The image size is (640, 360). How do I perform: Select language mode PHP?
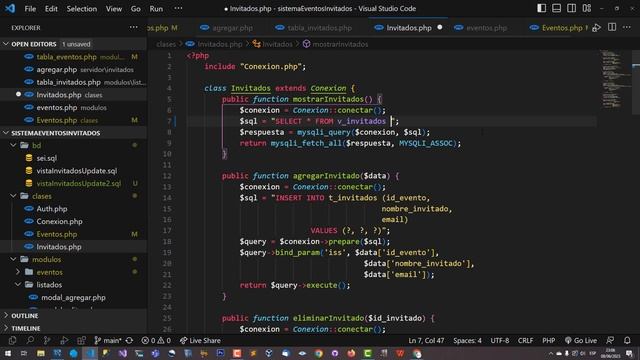coord(549,340)
